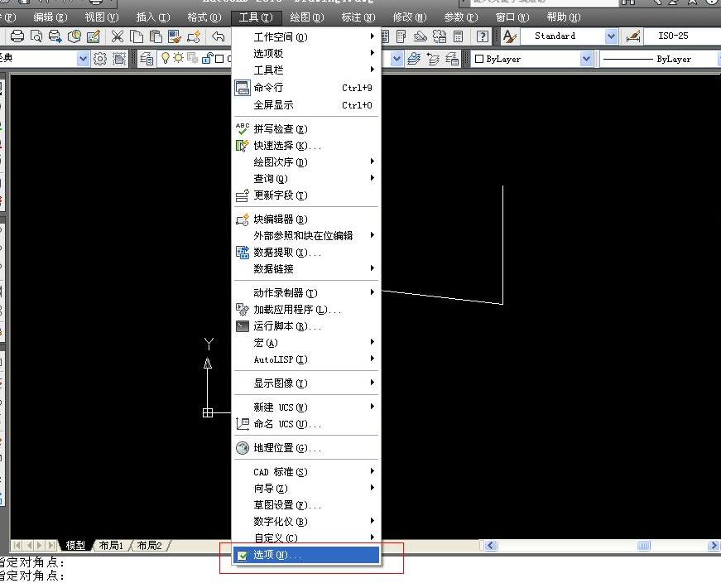This screenshot has height=588, width=721.
Task: Click the Copy icon
Action: [x=136, y=36]
